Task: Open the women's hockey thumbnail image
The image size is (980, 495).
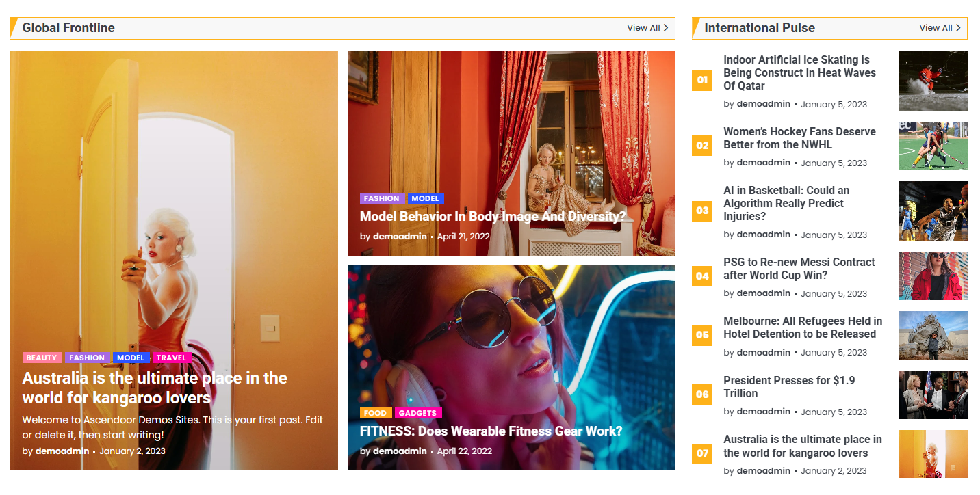Action: [x=933, y=146]
